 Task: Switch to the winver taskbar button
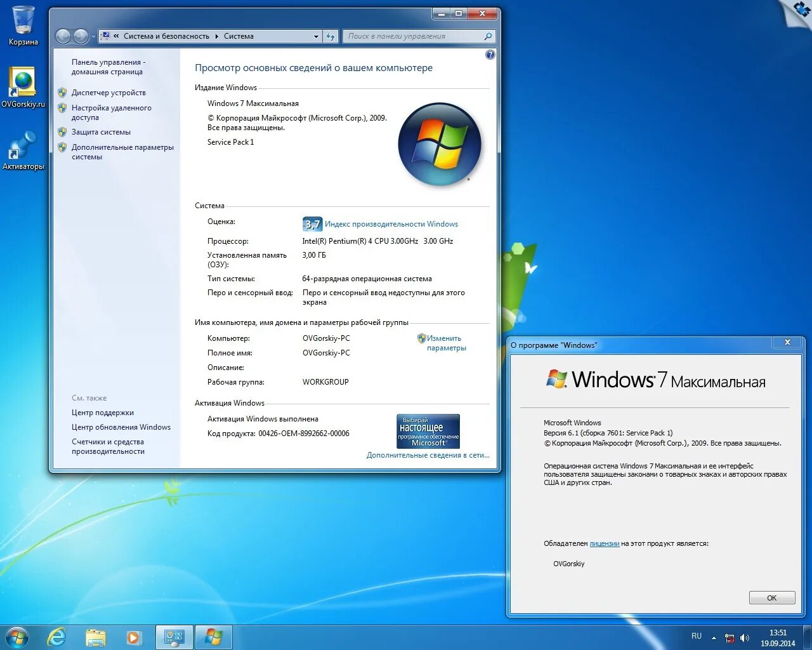(214, 637)
